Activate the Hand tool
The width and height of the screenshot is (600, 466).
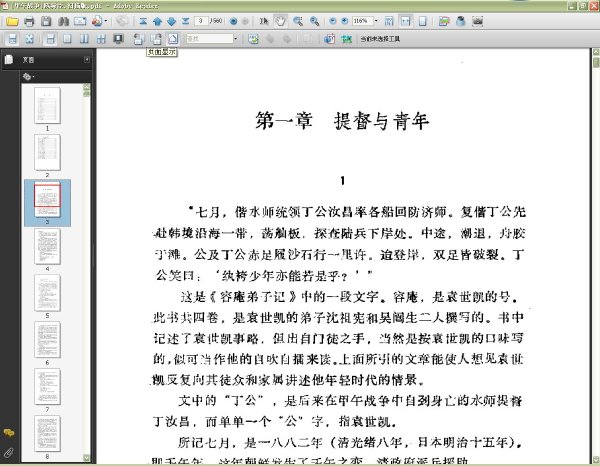[280, 21]
